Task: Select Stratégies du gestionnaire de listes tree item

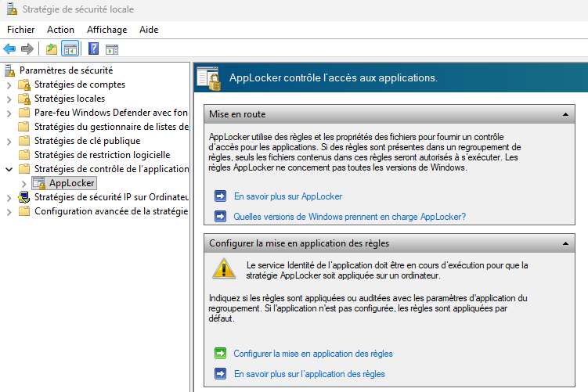Action: tap(111, 127)
